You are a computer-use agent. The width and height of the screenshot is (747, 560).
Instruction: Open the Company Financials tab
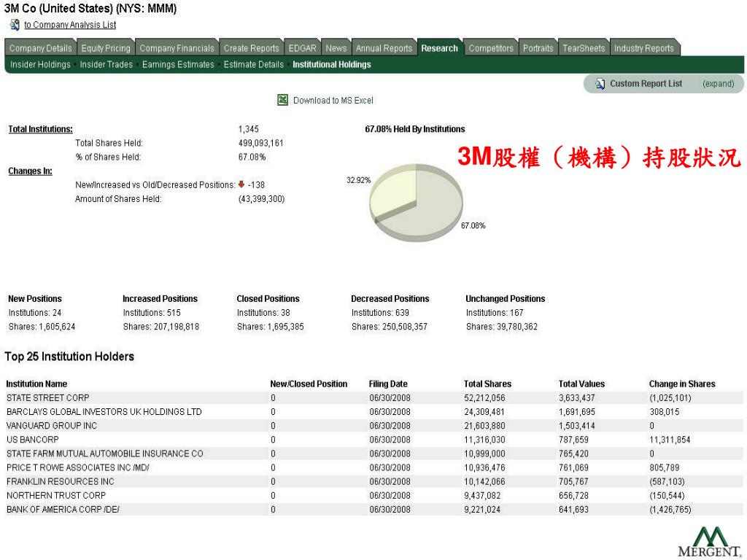(177, 48)
